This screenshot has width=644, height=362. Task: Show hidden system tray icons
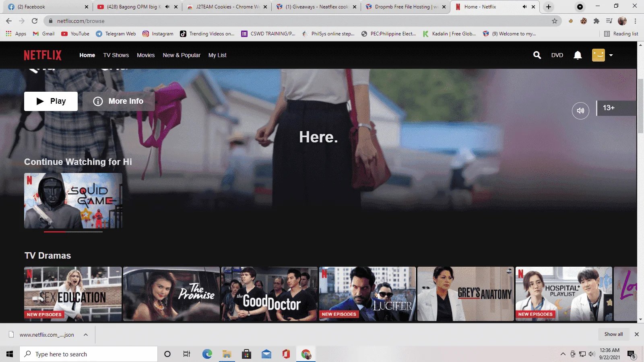click(563, 354)
